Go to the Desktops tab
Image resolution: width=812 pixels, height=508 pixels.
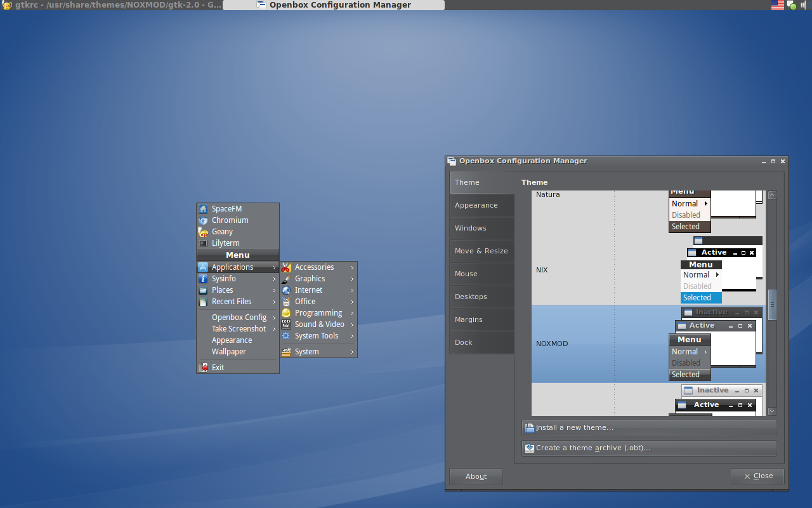tap(481, 297)
